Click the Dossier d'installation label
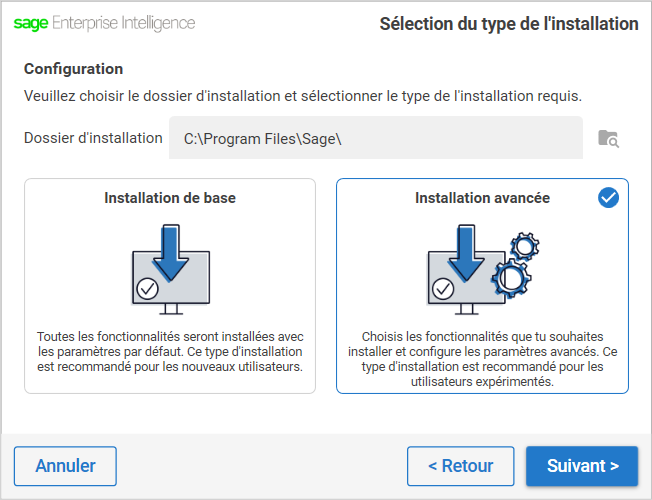Viewport: 652px width, 500px height. point(93,138)
